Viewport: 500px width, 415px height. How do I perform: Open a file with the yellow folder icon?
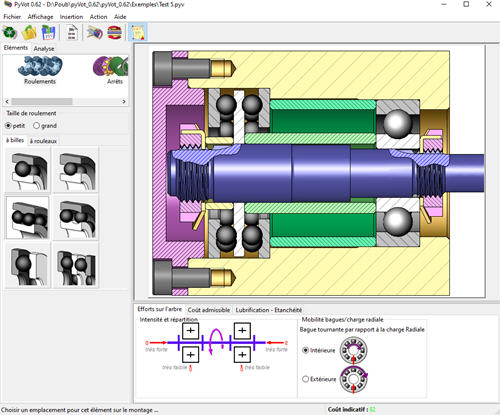point(29,33)
